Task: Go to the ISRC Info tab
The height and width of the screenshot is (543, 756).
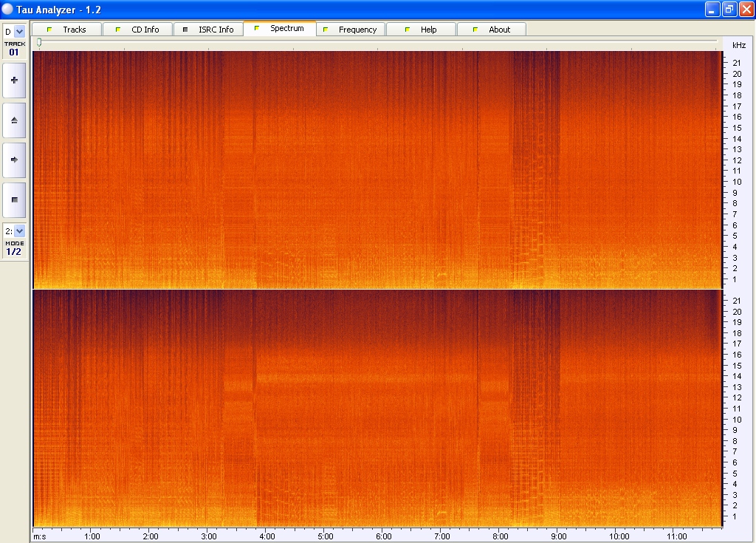Action: pyautogui.click(x=207, y=30)
